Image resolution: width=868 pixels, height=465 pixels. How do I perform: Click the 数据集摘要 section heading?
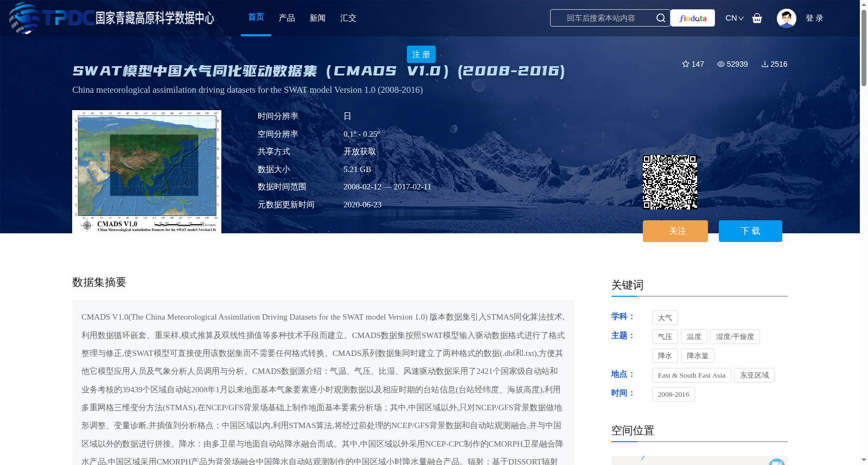pyautogui.click(x=99, y=282)
